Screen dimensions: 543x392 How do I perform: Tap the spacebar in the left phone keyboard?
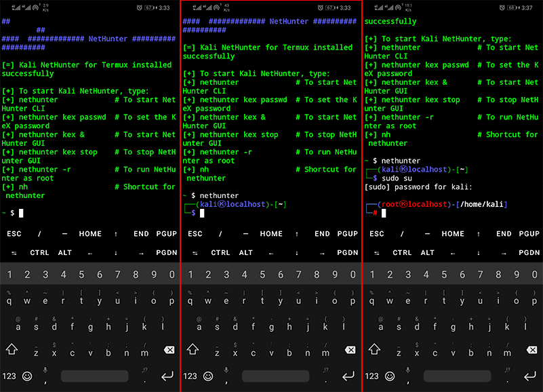click(x=94, y=376)
